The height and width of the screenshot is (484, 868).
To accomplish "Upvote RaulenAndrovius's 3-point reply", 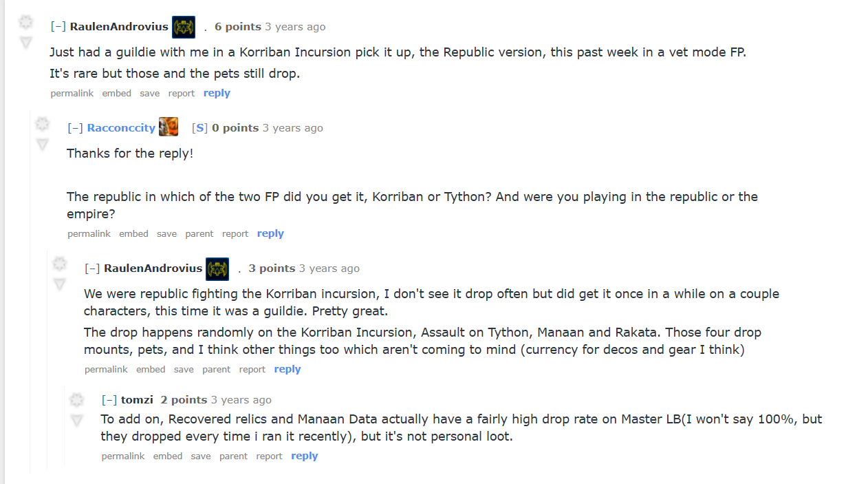I will pyautogui.click(x=60, y=264).
